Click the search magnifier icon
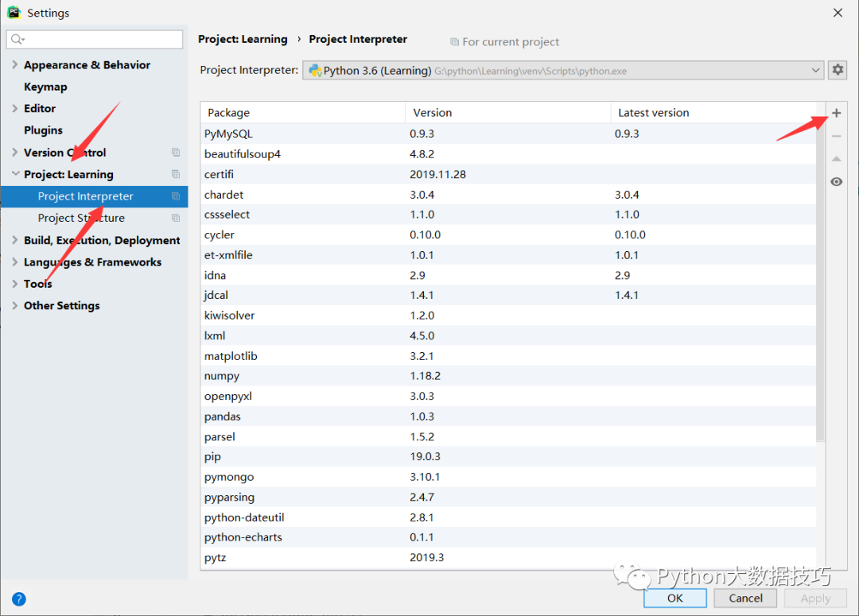859x616 pixels. tap(17, 40)
